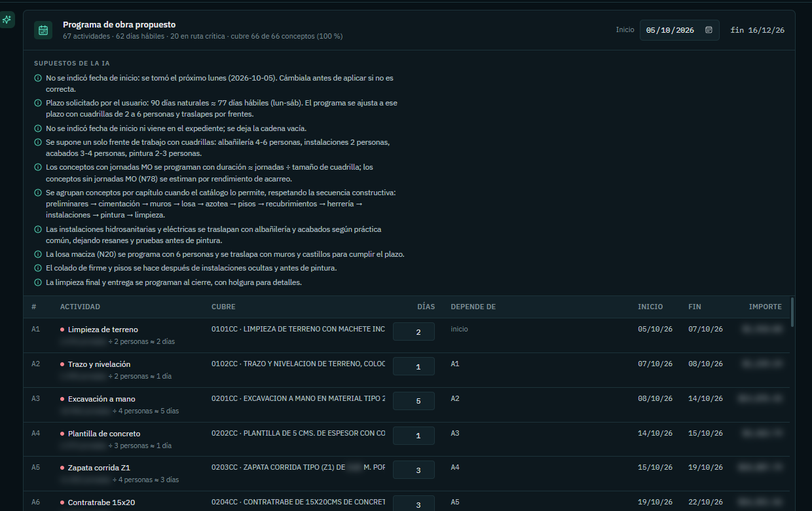Click concept '0102CC · TRAZO Y NIVELACION DE TERRENO'
The height and width of the screenshot is (511, 812).
(298, 364)
